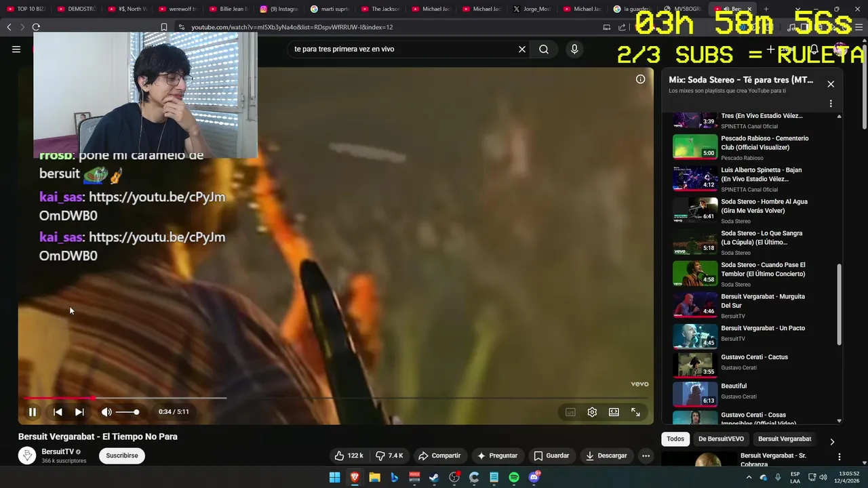
Task: Show hidden system tray icons chevron
Action: (x=749, y=477)
